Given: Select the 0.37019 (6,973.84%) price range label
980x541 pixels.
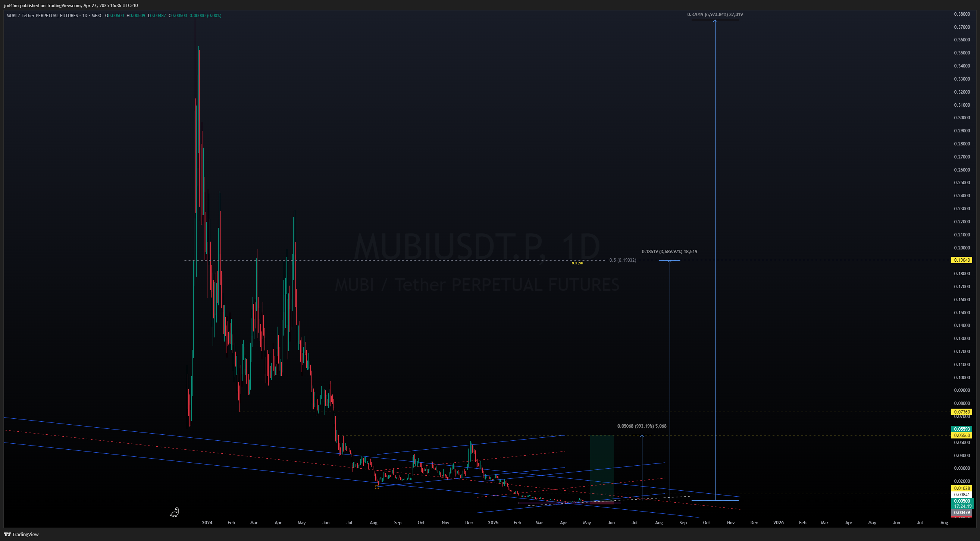Looking at the screenshot, I should pyautogui.click(x=715, y=15).
